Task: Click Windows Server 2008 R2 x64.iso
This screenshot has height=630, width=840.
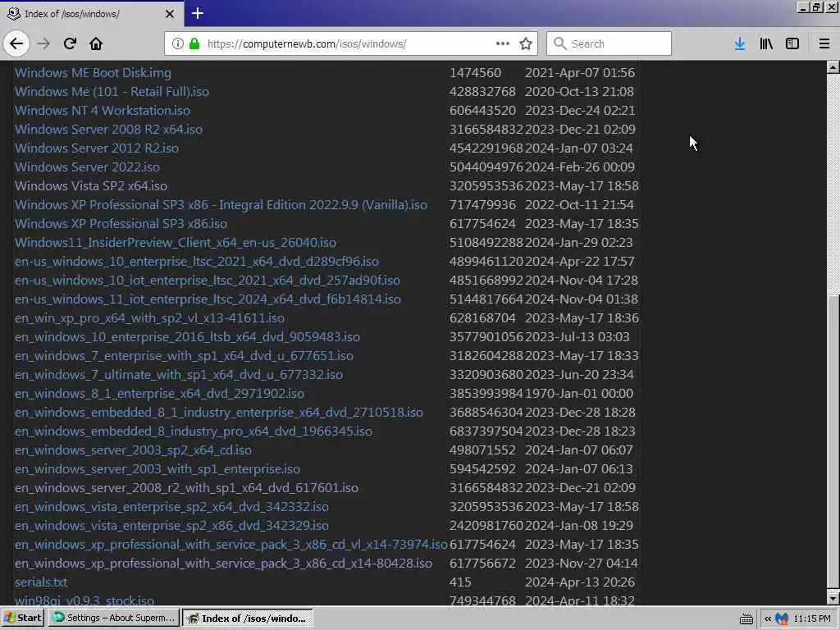Action: tap(108, 129)
